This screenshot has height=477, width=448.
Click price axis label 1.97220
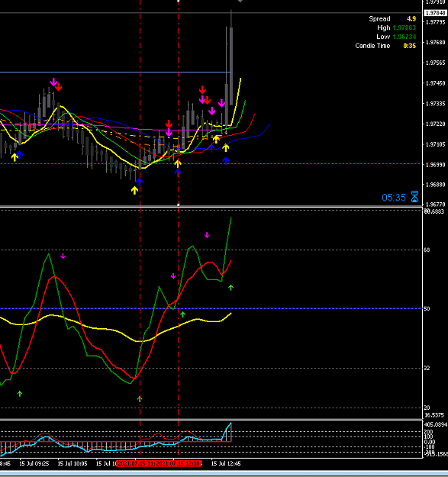tap(436, 124)
